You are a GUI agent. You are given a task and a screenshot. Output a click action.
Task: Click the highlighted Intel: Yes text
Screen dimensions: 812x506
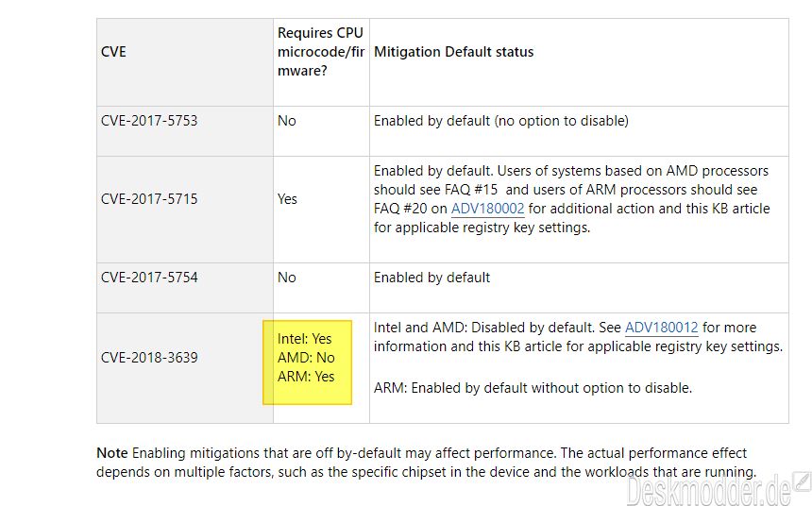304,339
